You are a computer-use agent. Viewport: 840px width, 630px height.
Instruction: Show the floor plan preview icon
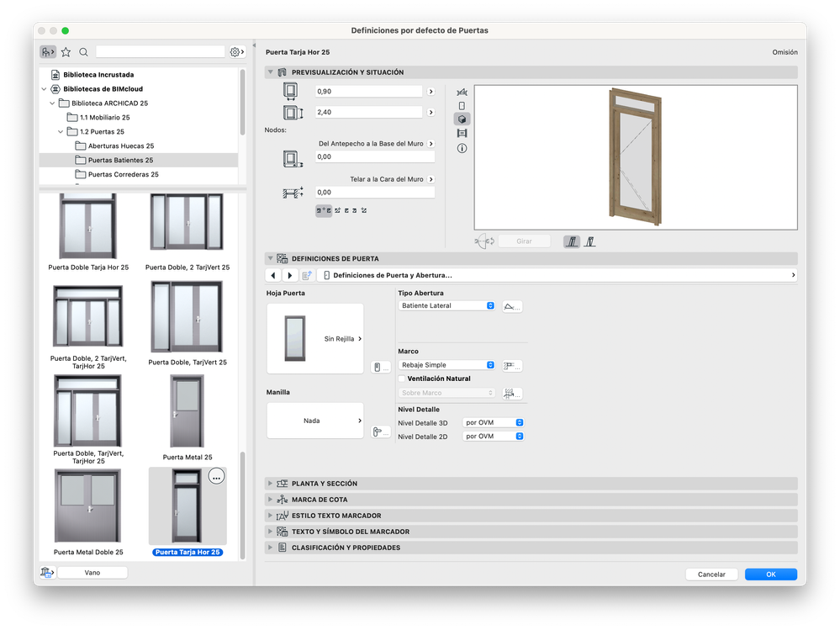(462, 92)
